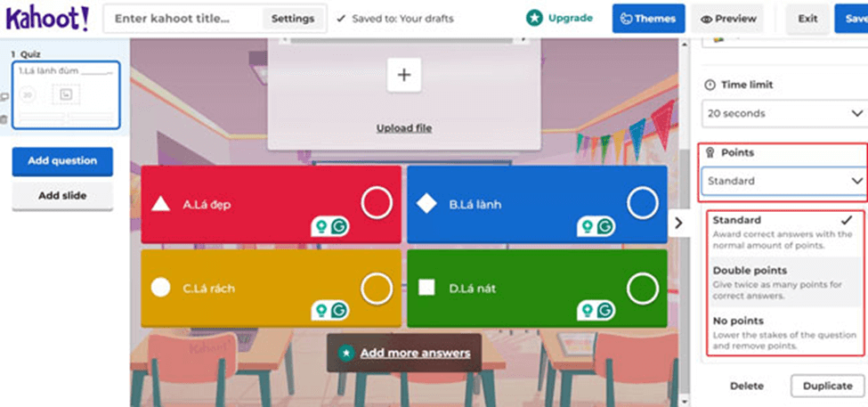Click lightbulb icon in answer D.Lá nát
The width and height of the screenshot is (868, 407).
click(x=588, y=311)
